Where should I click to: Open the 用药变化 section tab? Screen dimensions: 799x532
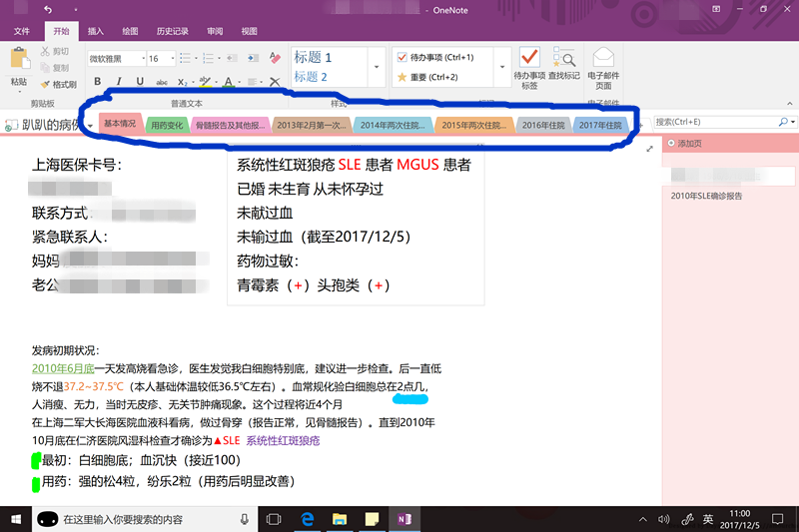click(x=167, y=125)
